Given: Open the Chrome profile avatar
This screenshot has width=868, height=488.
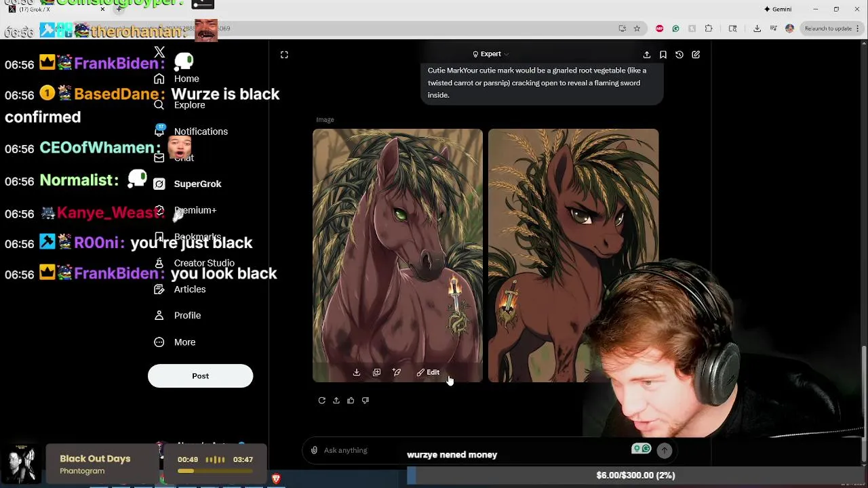Looking at the screenshot, I should 789,28.
